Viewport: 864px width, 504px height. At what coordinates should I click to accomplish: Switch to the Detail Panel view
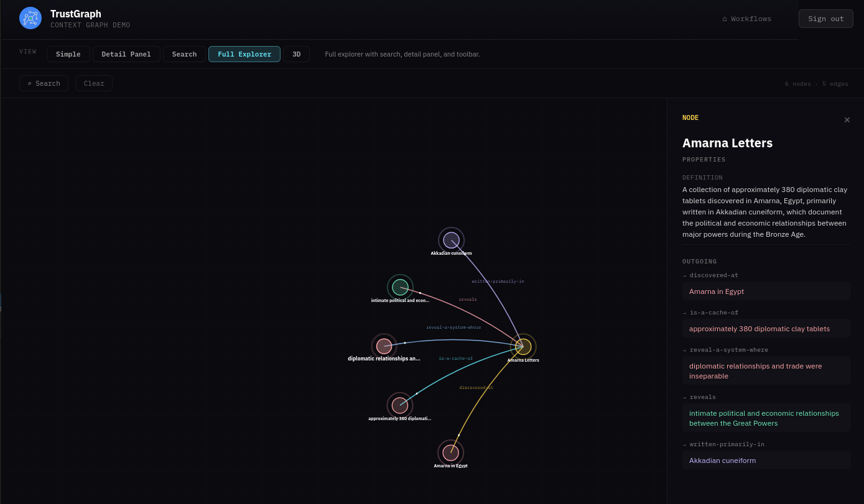click(126, 54)
